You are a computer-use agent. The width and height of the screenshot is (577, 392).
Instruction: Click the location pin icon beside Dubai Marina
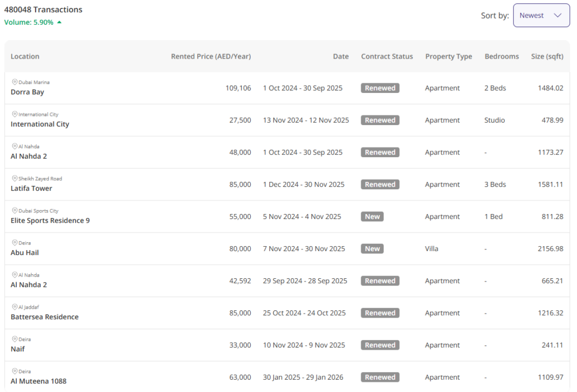click(x=15, y=82)
